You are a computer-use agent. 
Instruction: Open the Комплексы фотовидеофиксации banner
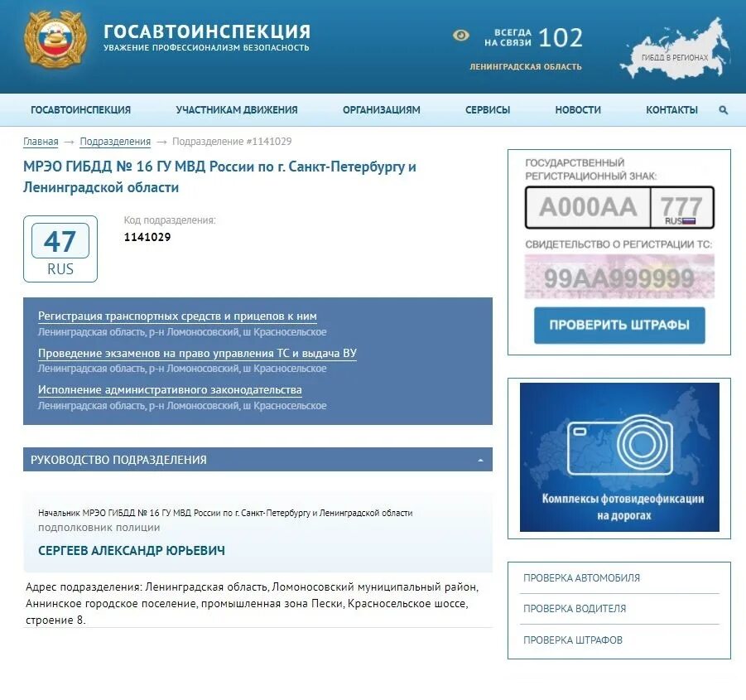tap(619, 457)
